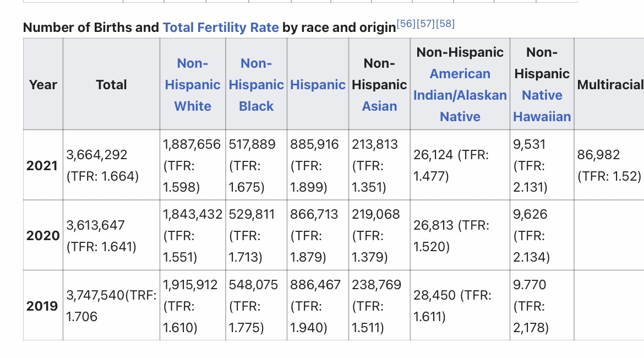Select cell 1,887,656 (TFR: 1.598)
This screenshot has height=358, width=644.
point(193,165)
